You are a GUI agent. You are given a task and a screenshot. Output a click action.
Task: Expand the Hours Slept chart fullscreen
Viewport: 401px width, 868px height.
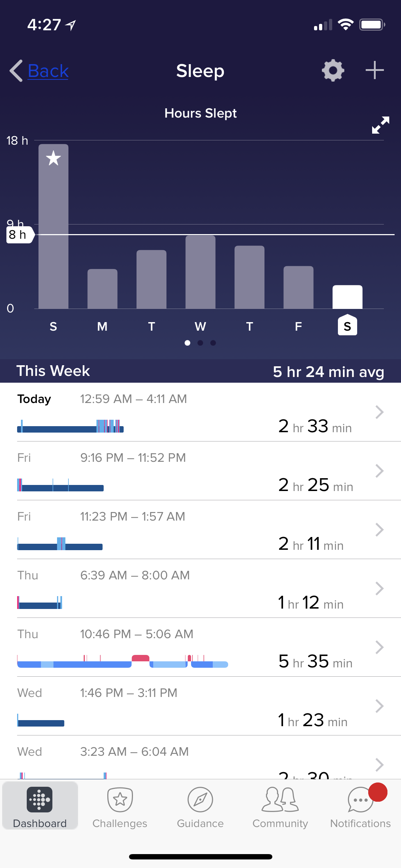(x=380, y=125)
